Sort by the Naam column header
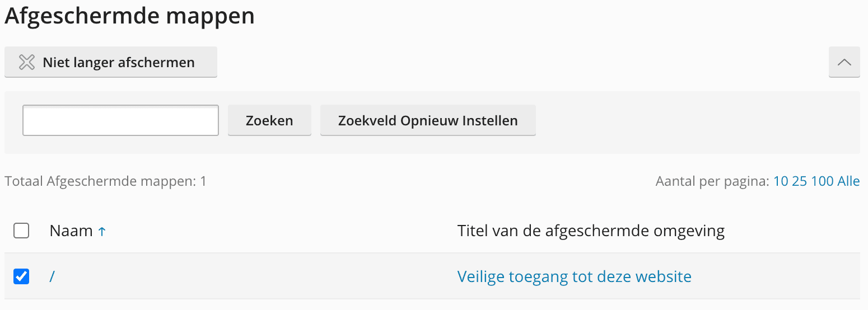 click(71, 231)
